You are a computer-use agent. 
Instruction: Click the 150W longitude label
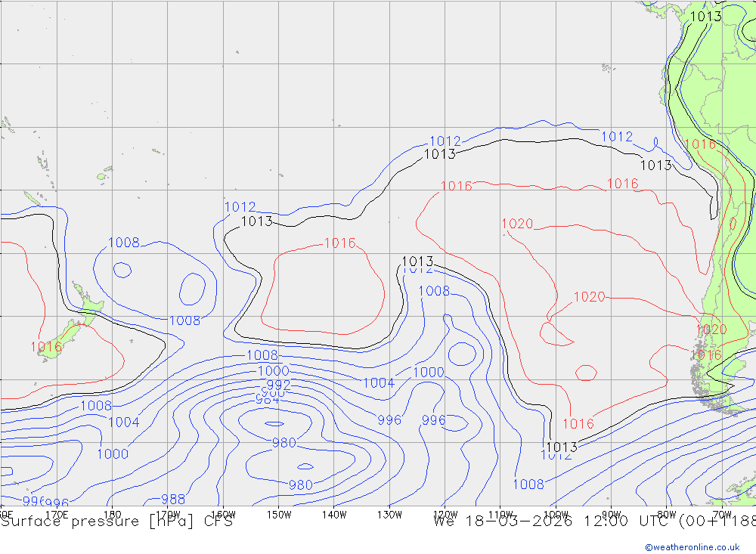pyautogui.click(x=279, y=515)
